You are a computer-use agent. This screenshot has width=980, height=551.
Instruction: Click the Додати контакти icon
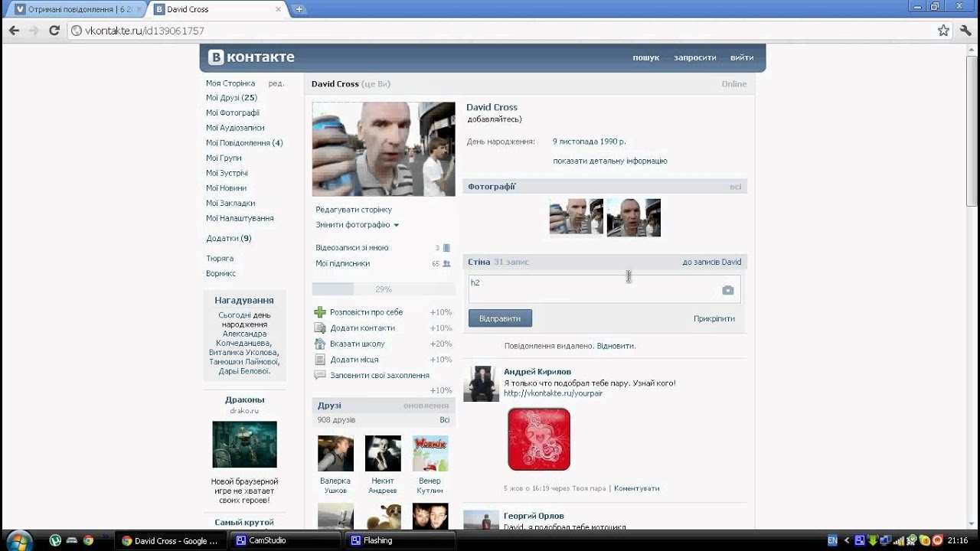(x=320, y=328)
